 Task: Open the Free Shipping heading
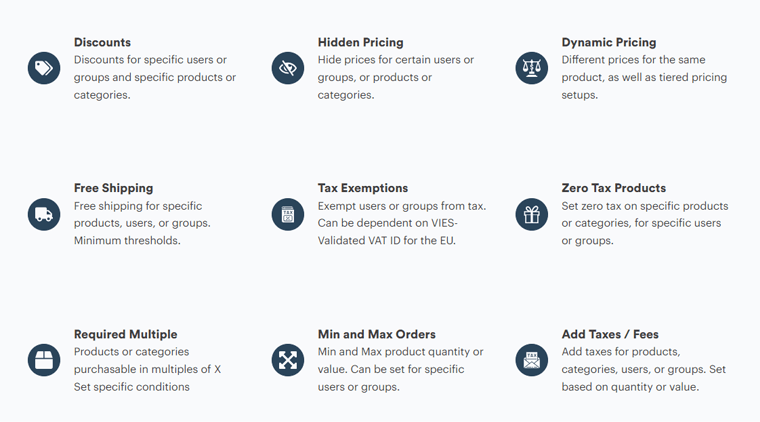tap(113, 188)
